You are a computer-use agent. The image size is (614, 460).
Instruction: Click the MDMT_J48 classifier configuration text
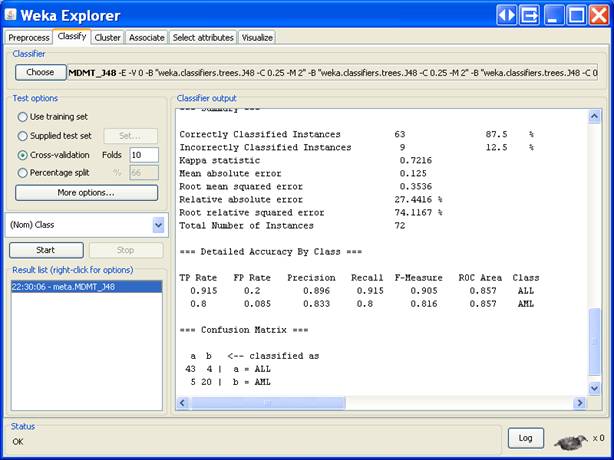point(332,73)
